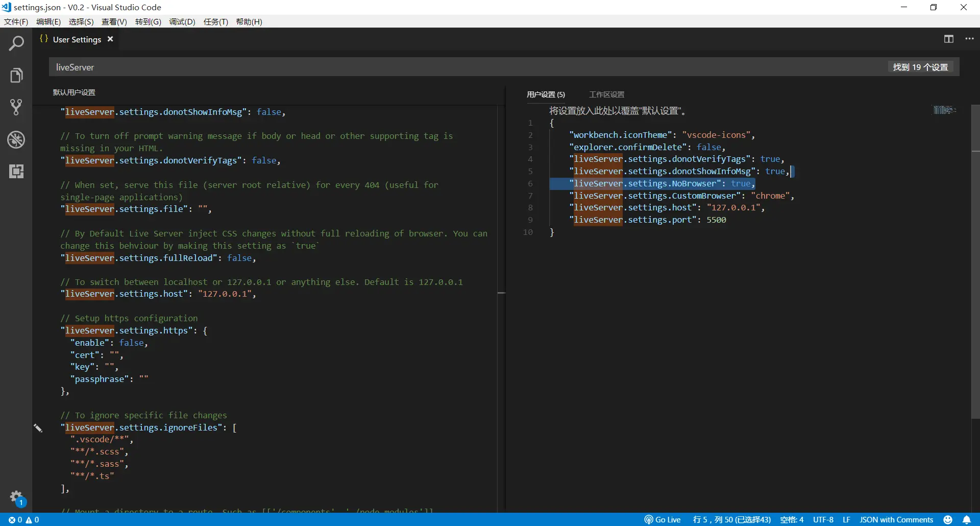Click line number 10 in user settings
This screenshot has height=526, width=980.
coord(528,232)
